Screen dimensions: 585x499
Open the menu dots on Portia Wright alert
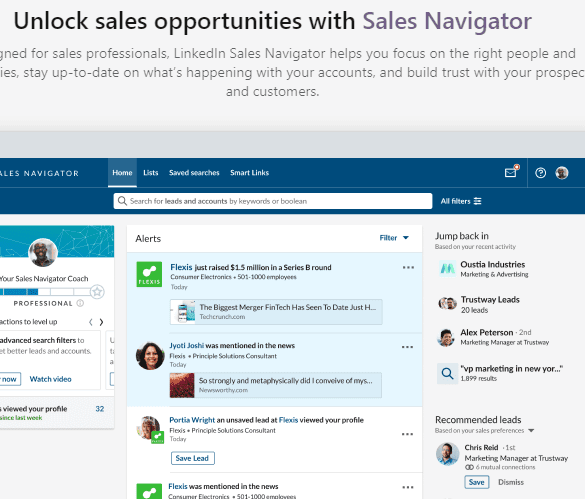[x=407, y=434]
